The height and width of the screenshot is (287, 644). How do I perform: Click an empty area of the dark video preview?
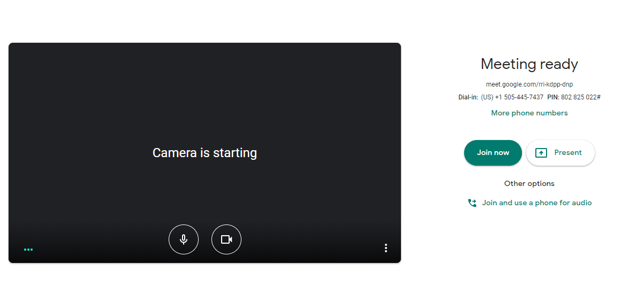point(107,96)
